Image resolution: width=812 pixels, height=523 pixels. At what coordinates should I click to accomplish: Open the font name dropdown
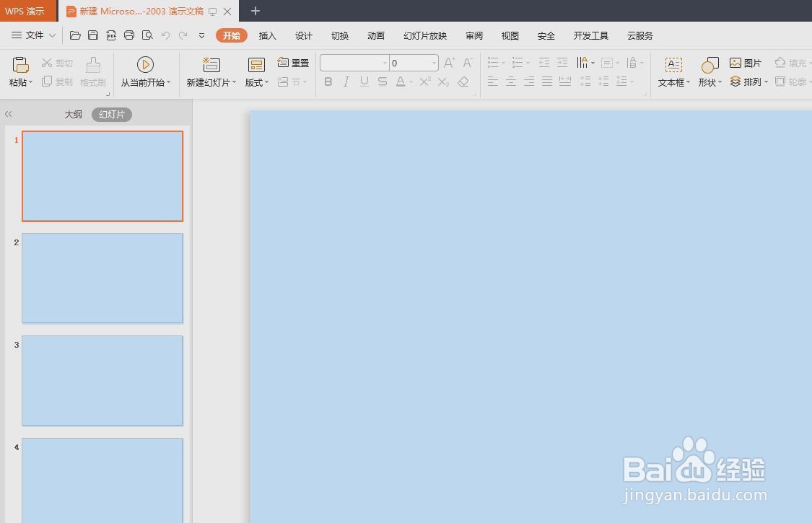click(385, 63)
